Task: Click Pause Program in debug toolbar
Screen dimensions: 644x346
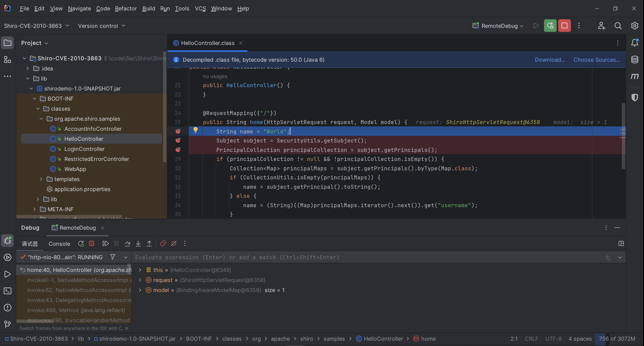Action: 116,244
